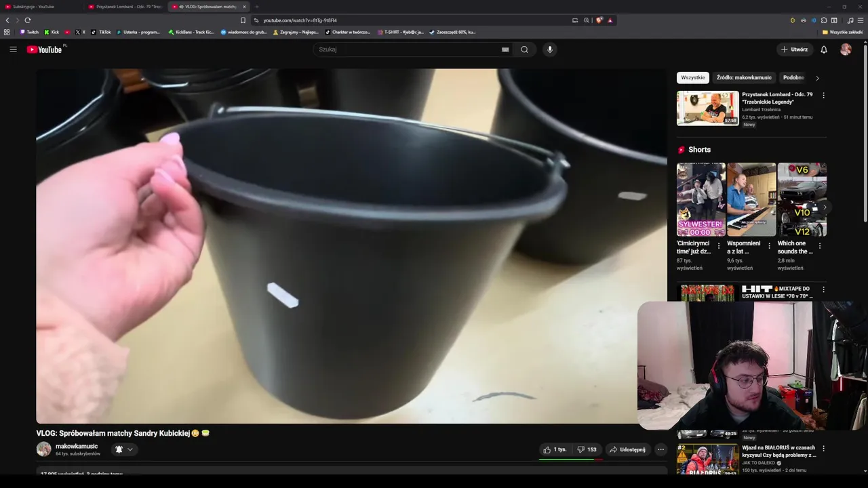Submit with the magnifier search button
This screenshot has width=868, height=488.
click(x=524, y=49)
